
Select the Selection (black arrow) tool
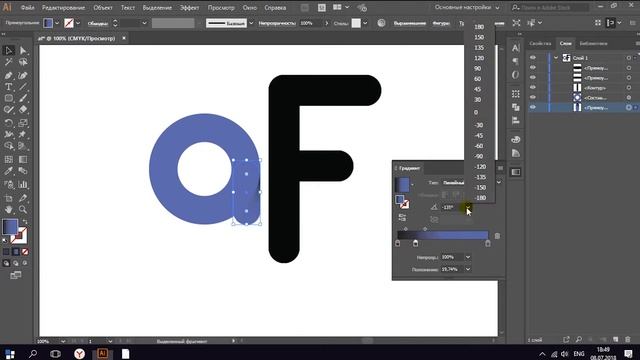[9, 50]
